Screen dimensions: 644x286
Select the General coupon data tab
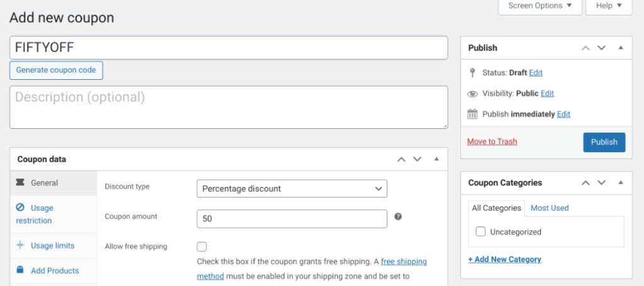[53, 183]
